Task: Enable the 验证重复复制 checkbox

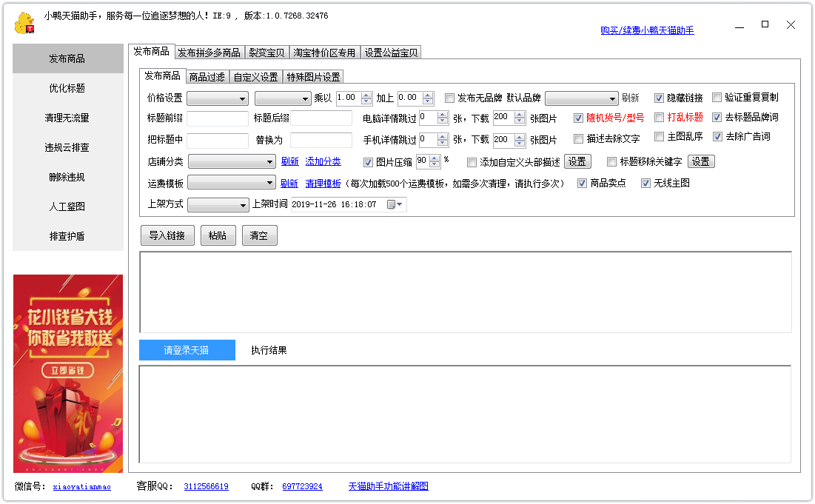Action: point(717,97)
